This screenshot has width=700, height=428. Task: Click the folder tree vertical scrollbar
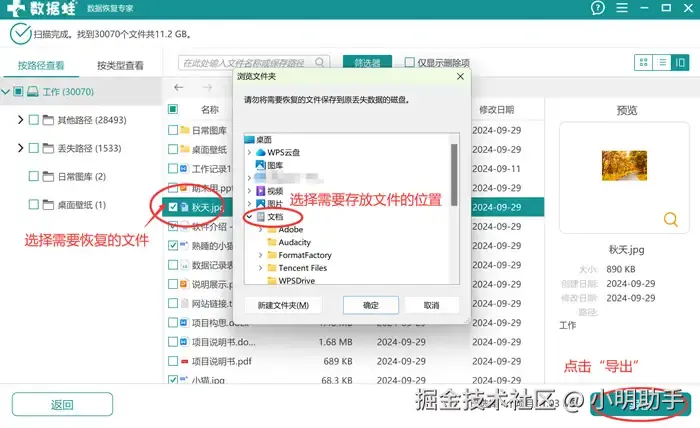pyautogui.click(x=454, y=175)
